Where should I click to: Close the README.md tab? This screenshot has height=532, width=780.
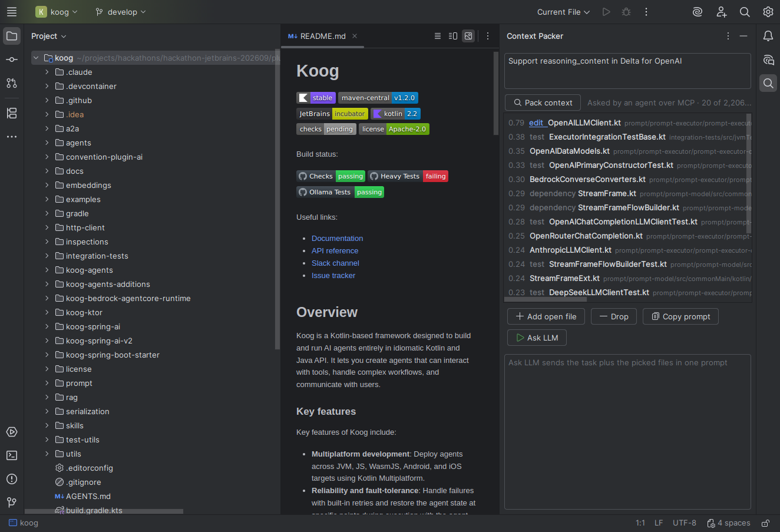[355, 36]
